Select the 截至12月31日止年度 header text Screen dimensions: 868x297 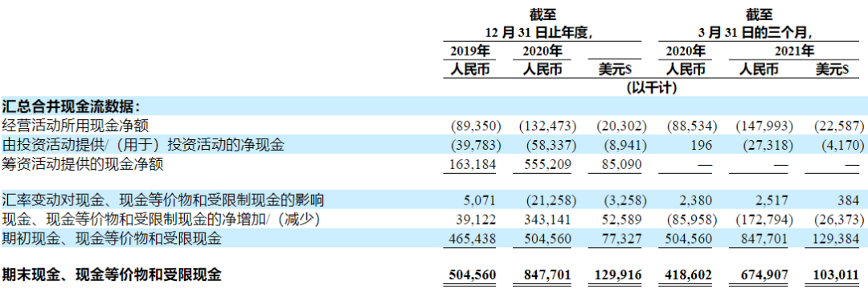(x=542, y=24)
